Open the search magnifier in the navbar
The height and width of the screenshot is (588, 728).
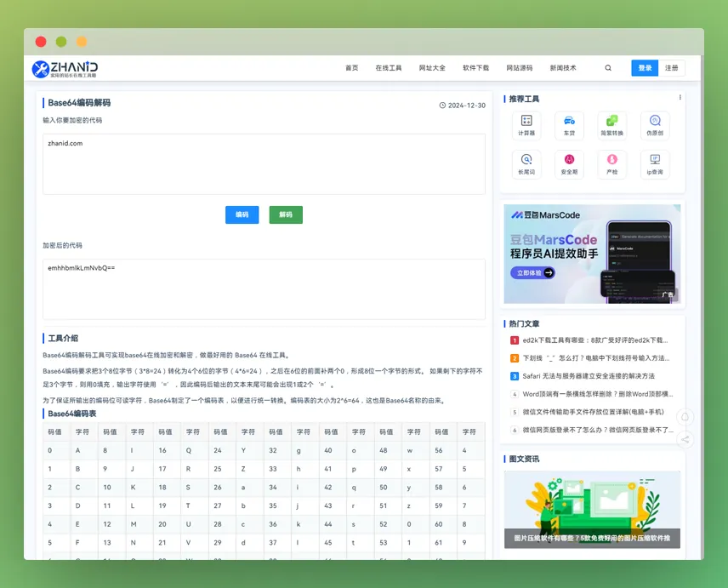point(607,67)
